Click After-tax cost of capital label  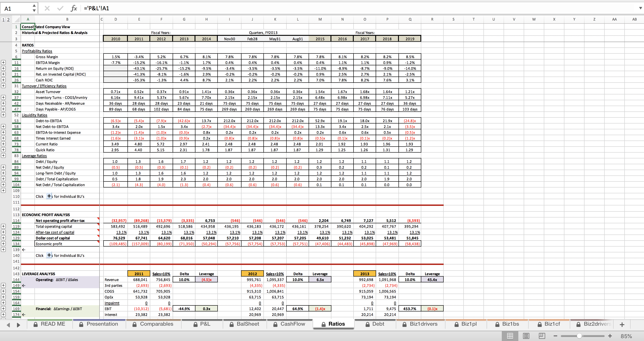click(x=55, y=232)
